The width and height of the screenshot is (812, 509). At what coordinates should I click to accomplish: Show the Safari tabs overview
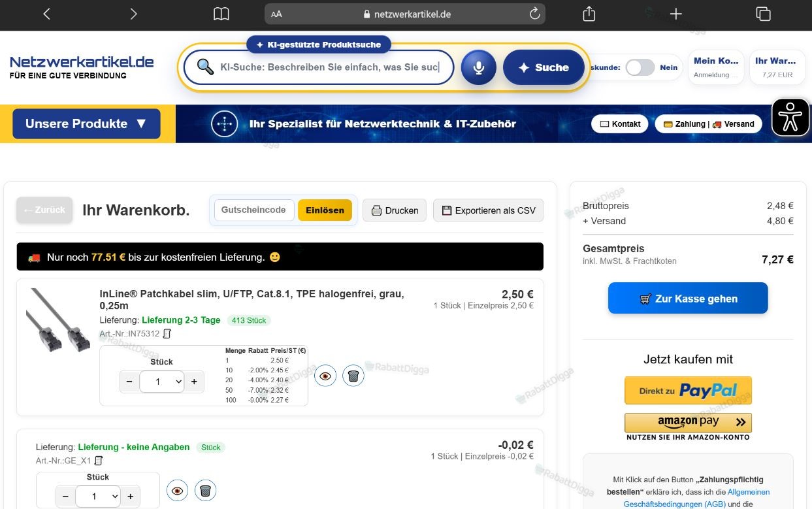[x=763, y=14]
